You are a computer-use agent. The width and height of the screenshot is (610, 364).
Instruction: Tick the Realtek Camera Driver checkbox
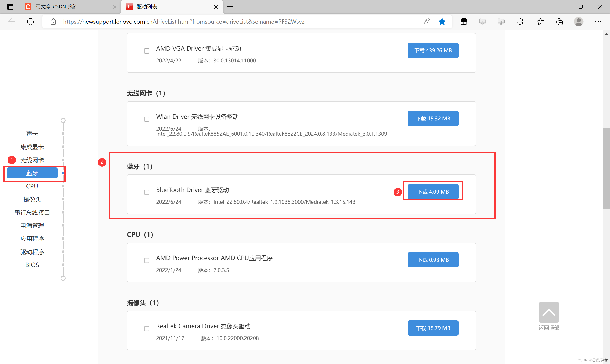tap(147, 329)
